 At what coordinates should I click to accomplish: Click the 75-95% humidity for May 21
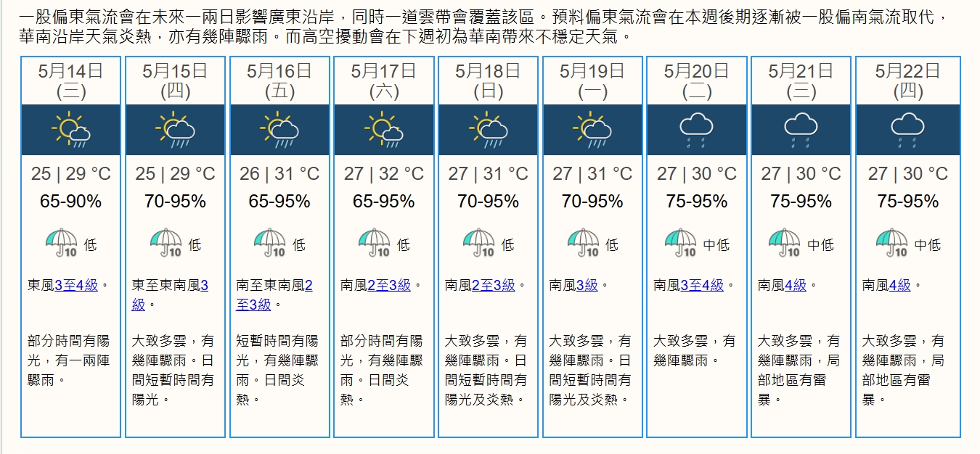pyautogui.click(x=801, y=202)
